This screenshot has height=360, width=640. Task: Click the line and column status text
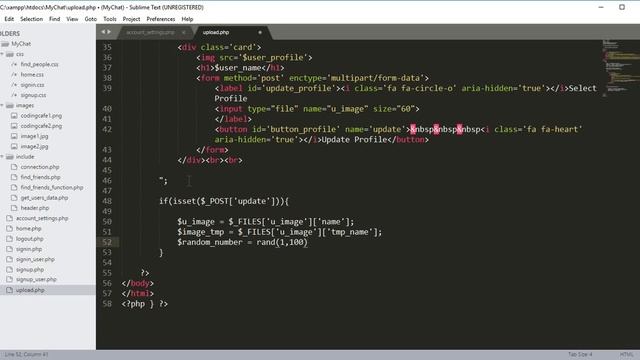pos(26,354)
